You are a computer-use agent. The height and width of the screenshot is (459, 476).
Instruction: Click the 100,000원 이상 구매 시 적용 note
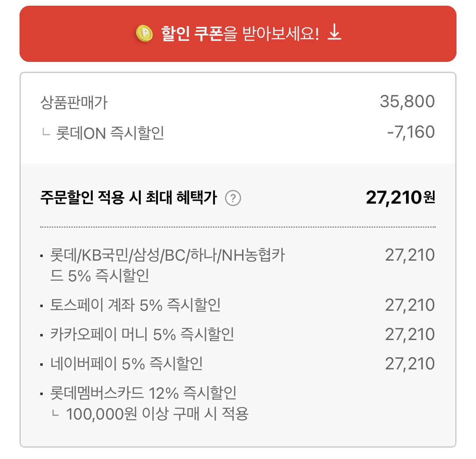(157, 414)
